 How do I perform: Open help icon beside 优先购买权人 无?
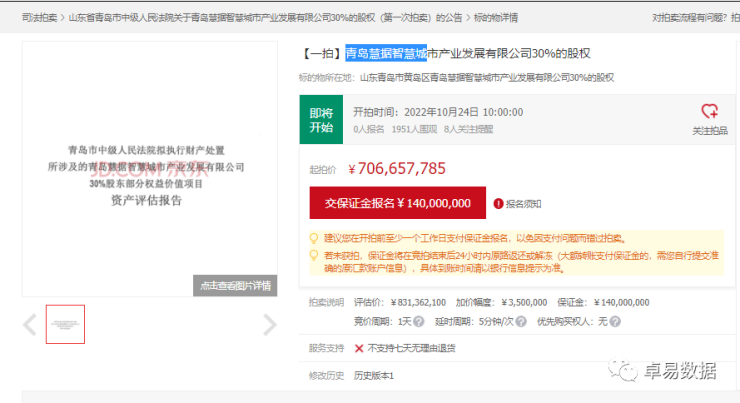pyautogui.click(x=615, y=322)
